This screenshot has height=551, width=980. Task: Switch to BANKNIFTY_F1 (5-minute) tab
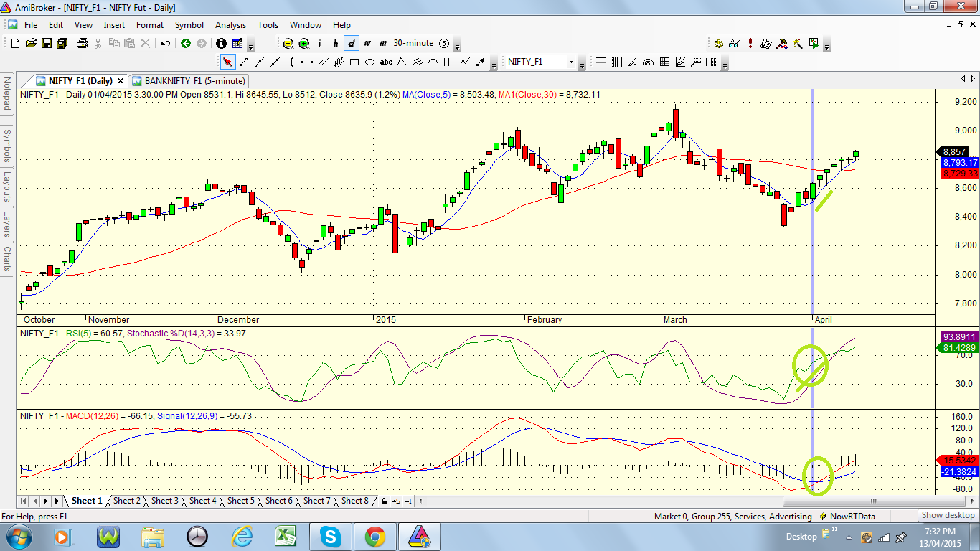coord(189,81)
